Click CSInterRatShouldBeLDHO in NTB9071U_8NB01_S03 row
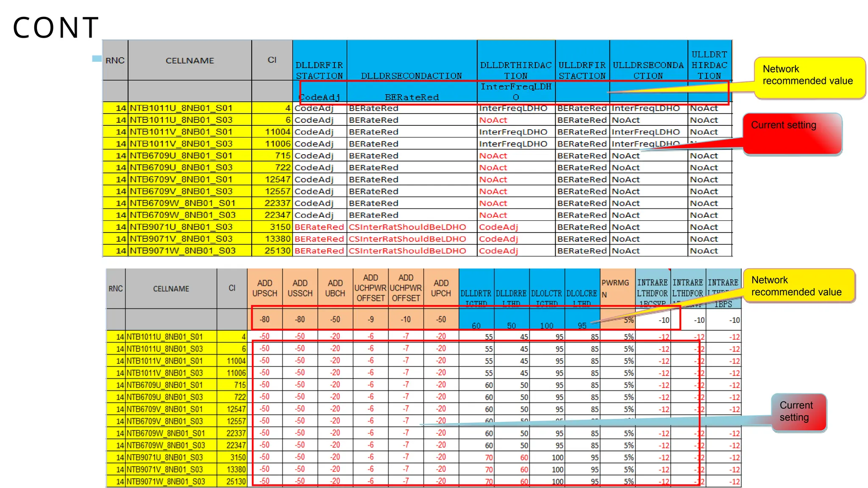 (407, 227)
